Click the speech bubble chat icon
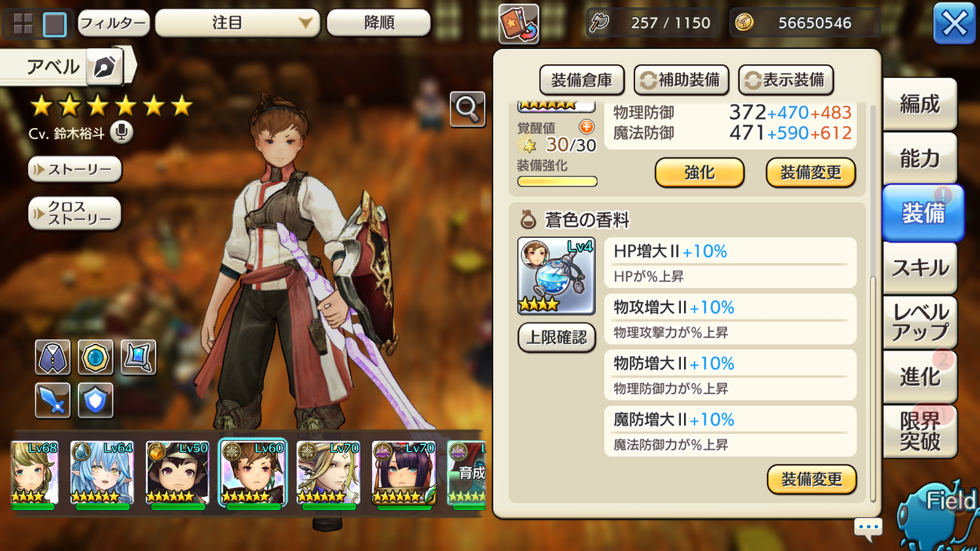Screen dimensions: 980x551 point(869,528)
